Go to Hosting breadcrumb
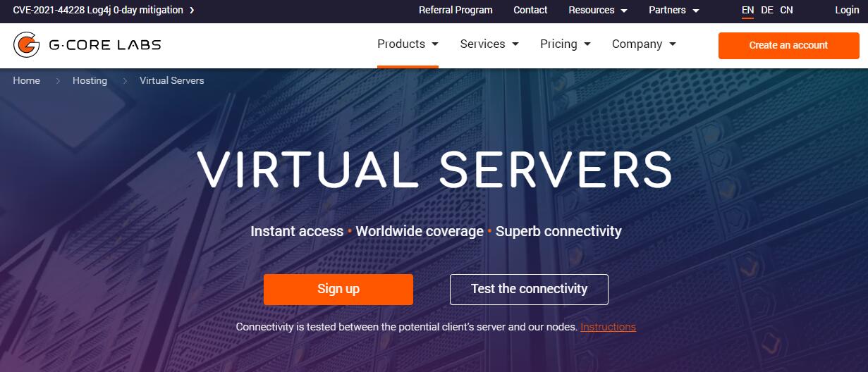Viewport: 868px width, 372px height. pyautogui.click(x=90, y=81)
